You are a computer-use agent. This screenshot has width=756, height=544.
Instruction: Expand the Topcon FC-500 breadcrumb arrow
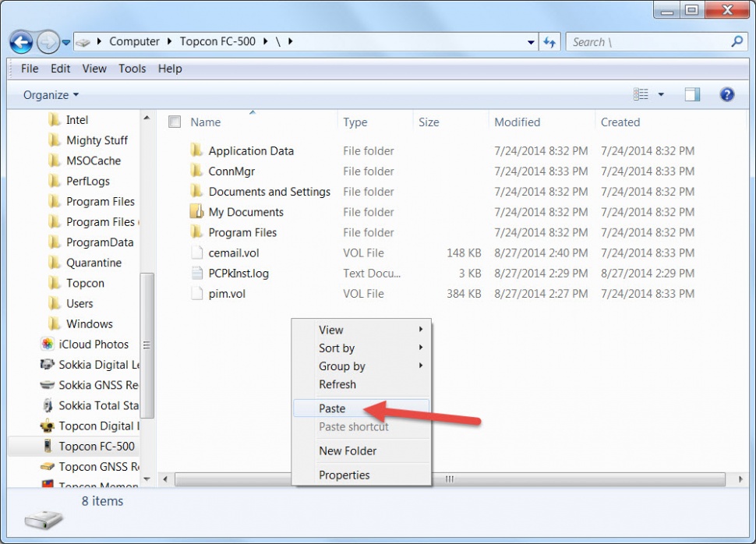pos(266,41)
